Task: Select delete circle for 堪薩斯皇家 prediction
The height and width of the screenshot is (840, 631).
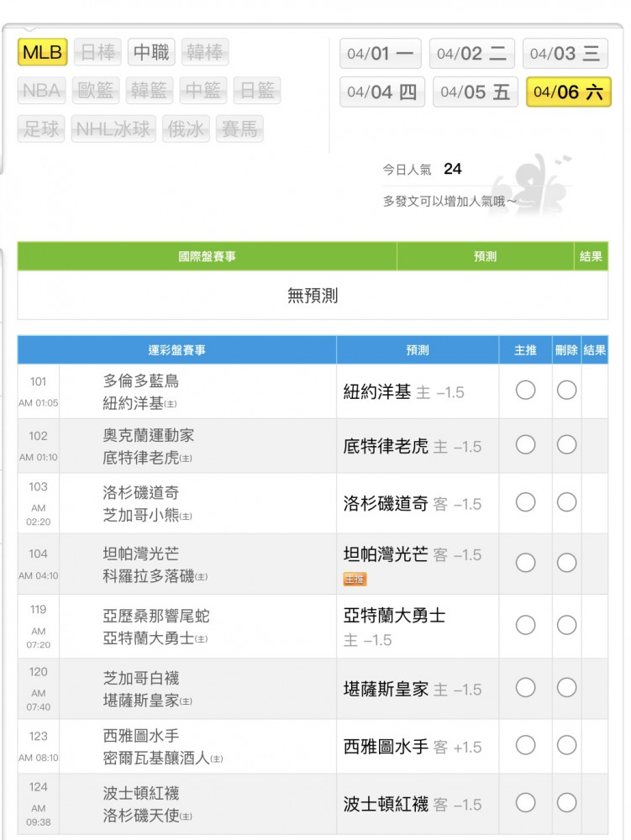Action: point(567,688)
